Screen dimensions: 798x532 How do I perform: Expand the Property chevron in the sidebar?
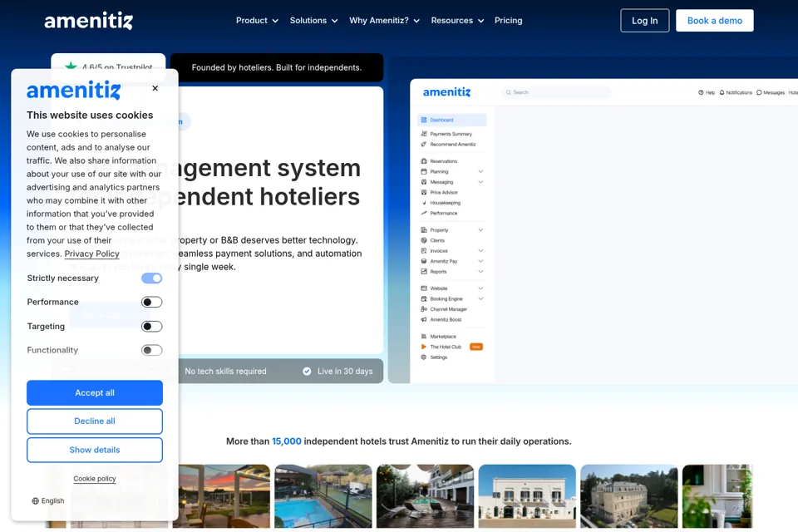tap(480, 230)
